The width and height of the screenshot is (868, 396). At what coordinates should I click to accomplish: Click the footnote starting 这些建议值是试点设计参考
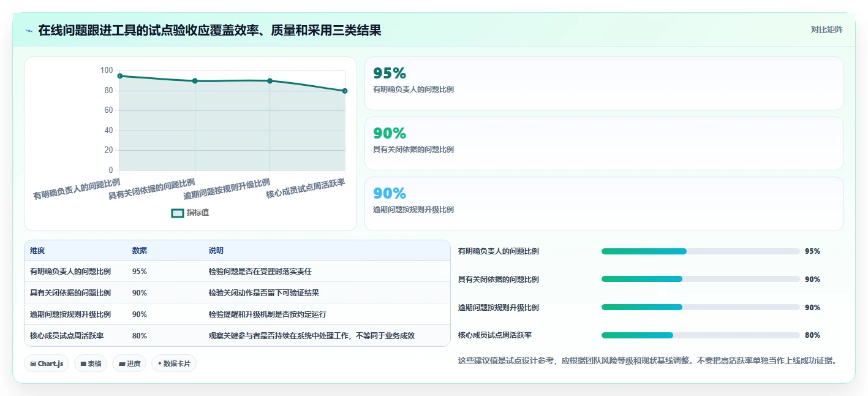pyautogui.click(x=647, y=360)
